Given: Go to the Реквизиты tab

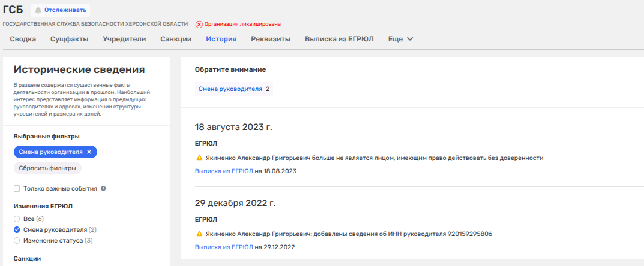Looking at the screenshot, I should coord(270,39).
